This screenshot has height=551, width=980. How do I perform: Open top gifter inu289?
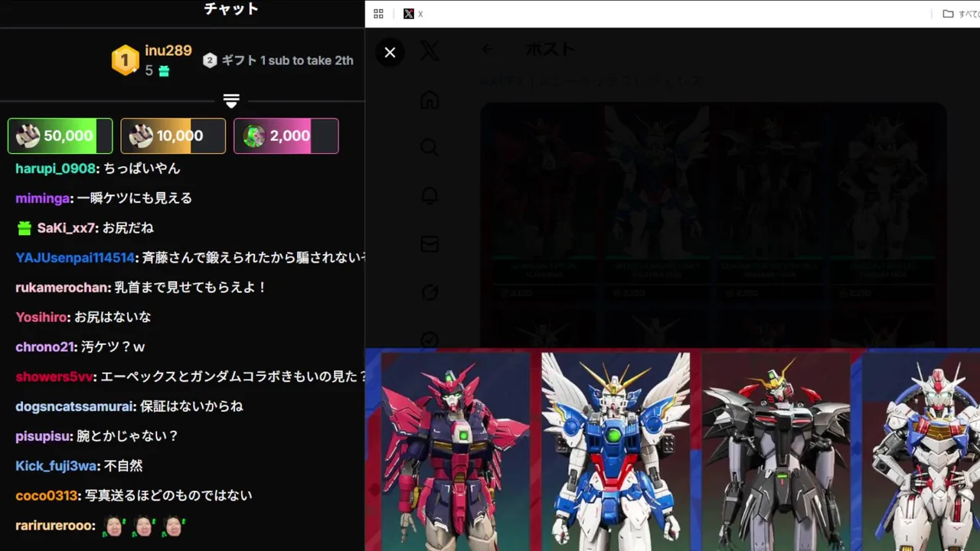point(168,51)
